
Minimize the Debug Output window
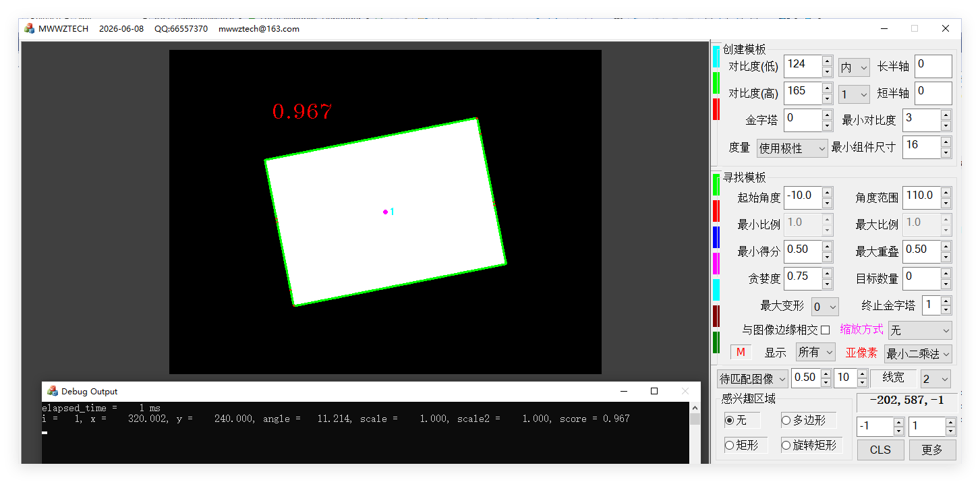[x=623, y=391]
